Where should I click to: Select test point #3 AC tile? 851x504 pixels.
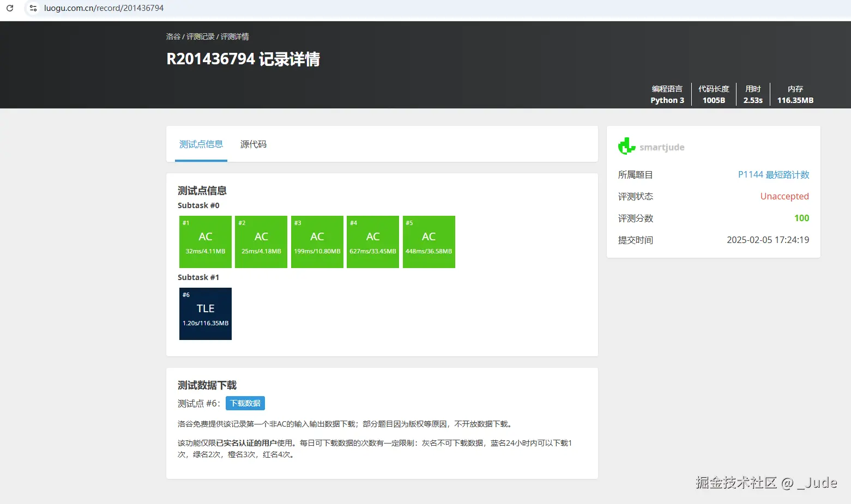pyautogui.click(x=317, y=242)
